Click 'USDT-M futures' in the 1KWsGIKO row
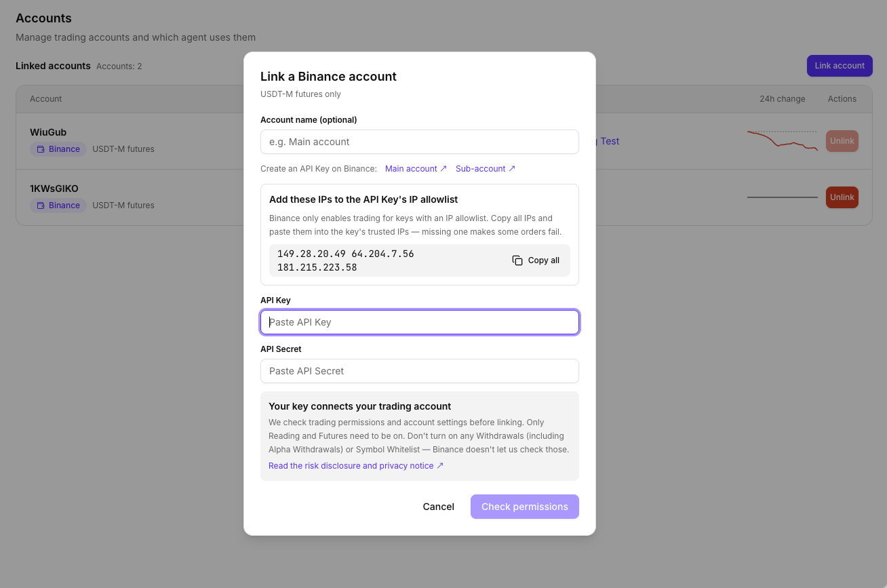Image resolution: width=887 pixels, height=588 pixels. (123, 205)
